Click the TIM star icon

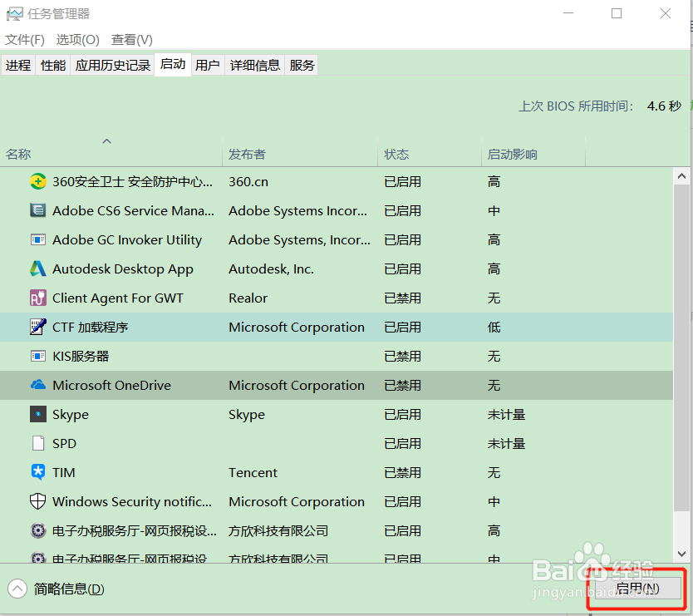(38, 472)
